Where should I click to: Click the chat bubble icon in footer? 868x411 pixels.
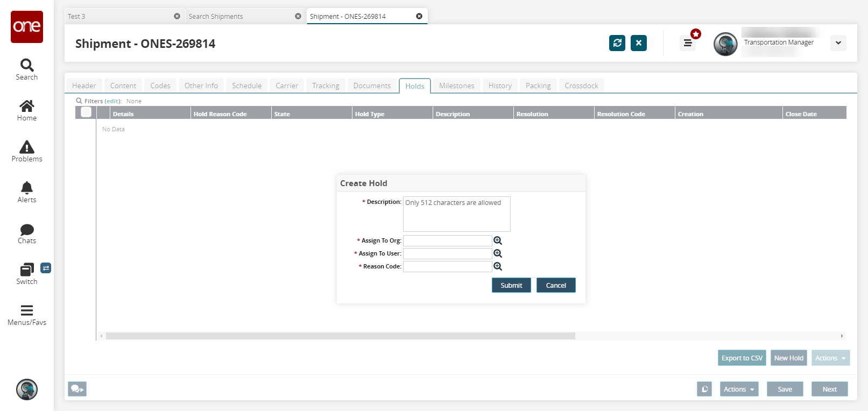point(77,389)
